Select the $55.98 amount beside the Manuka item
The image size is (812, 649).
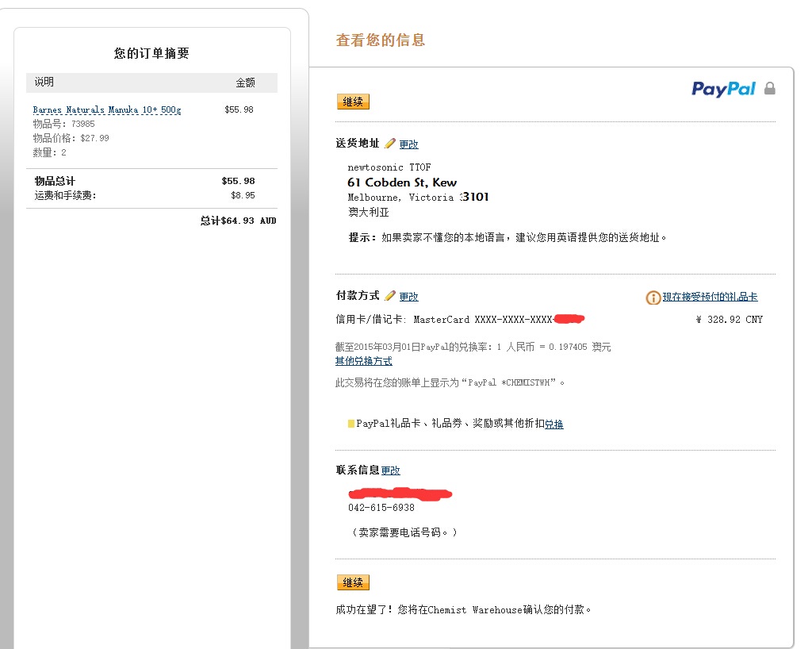pos(239,109)
